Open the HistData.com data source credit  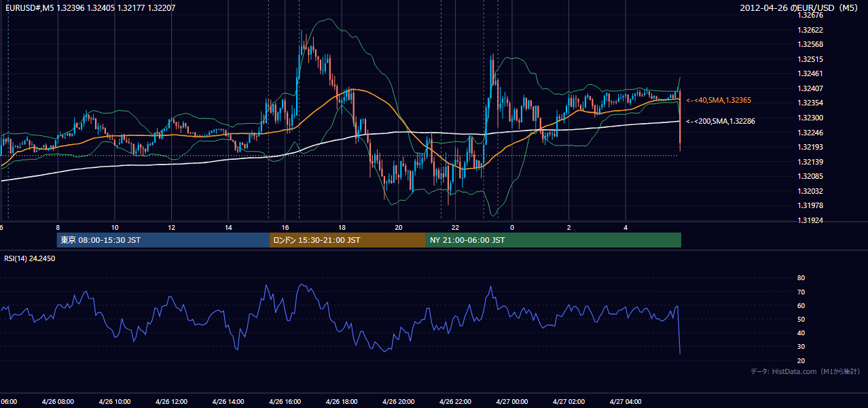pyautogui.click(x=806, y=371)
